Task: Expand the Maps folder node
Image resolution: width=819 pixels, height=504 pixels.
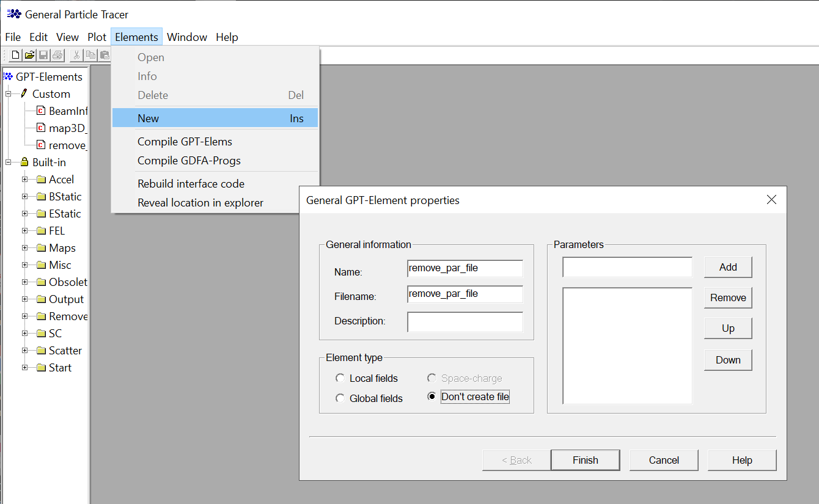Action: [x=25, y=247]
